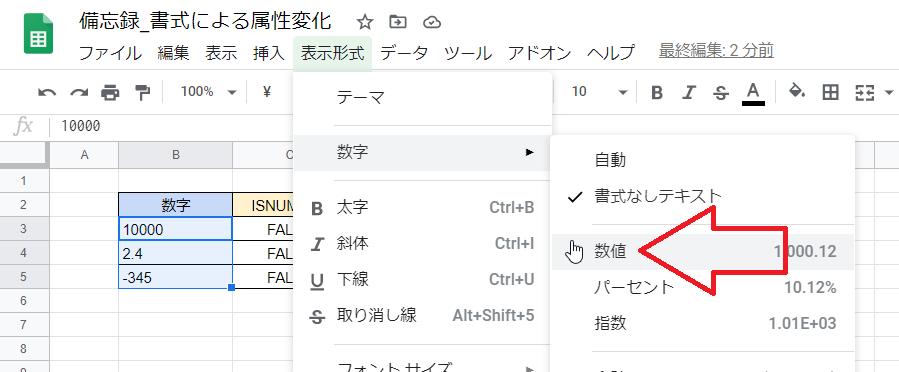899x372 pixels.
Task: Apply 下線 from the format menu
Action: click(x=423, y=279)
